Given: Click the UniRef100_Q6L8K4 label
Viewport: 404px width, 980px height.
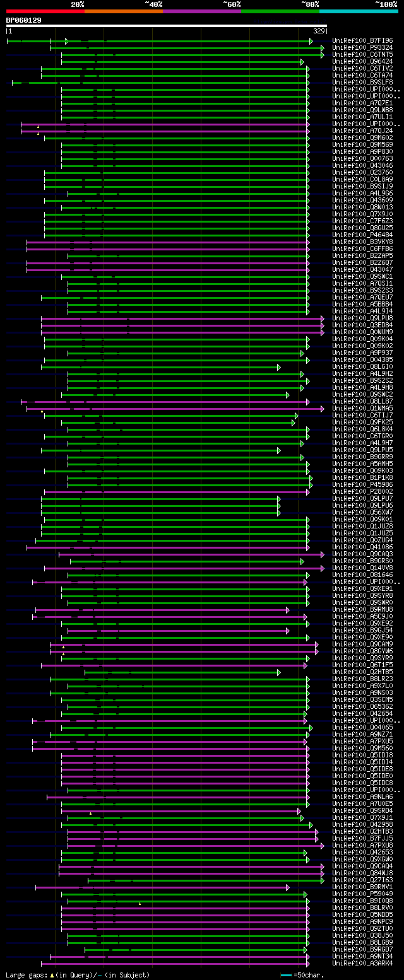Looking at the screenshot, I should click(x=362, y=429).
